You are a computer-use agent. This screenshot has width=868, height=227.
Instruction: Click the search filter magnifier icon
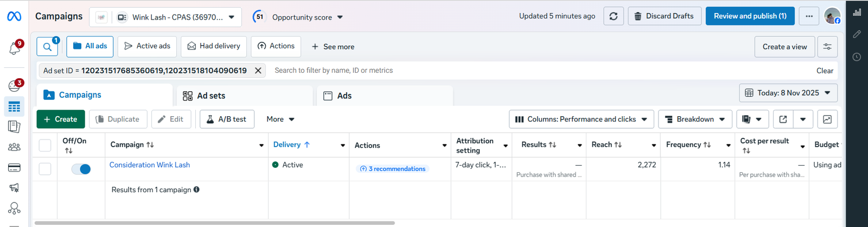pyautogui.click(x=47, y=47)
